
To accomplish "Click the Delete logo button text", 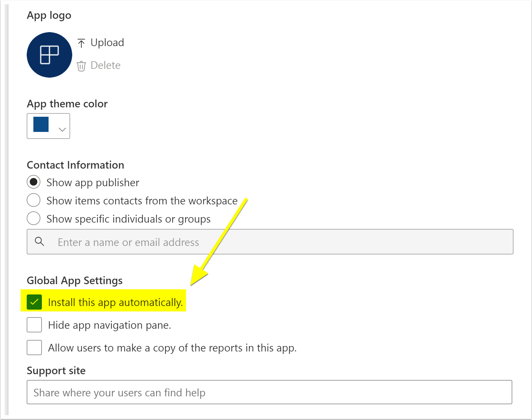I will coord(105,65).
